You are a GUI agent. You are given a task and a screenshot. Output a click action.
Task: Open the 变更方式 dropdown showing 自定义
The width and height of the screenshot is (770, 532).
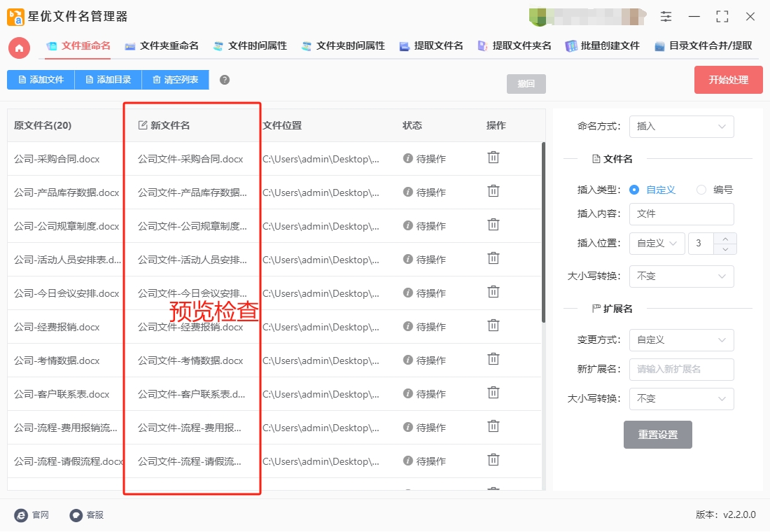click(x=681, y=340)
